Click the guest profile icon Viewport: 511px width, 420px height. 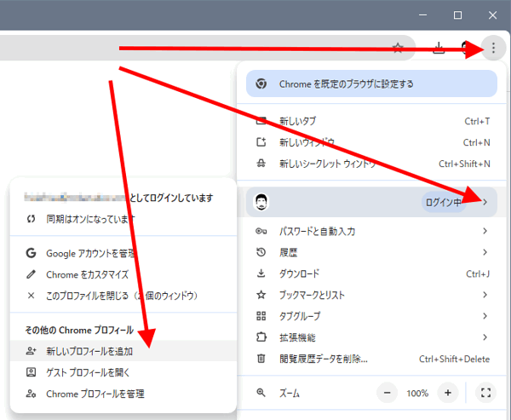tap(31, 372)
